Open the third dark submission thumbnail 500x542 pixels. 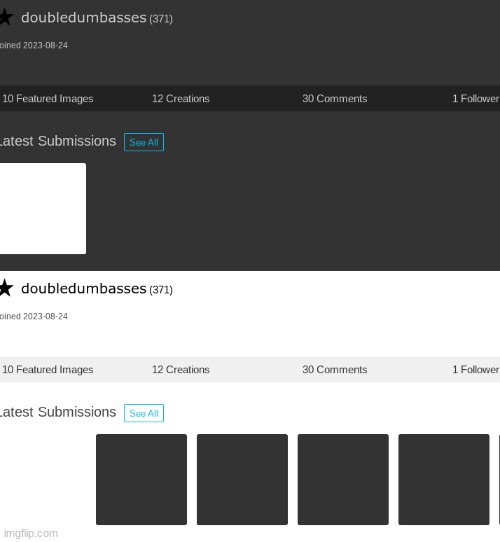click(343, 479)
